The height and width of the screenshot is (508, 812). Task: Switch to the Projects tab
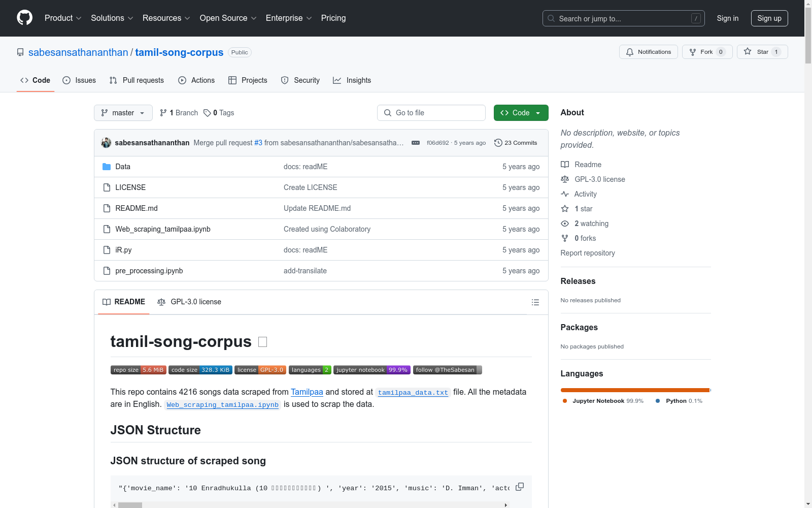248,80
